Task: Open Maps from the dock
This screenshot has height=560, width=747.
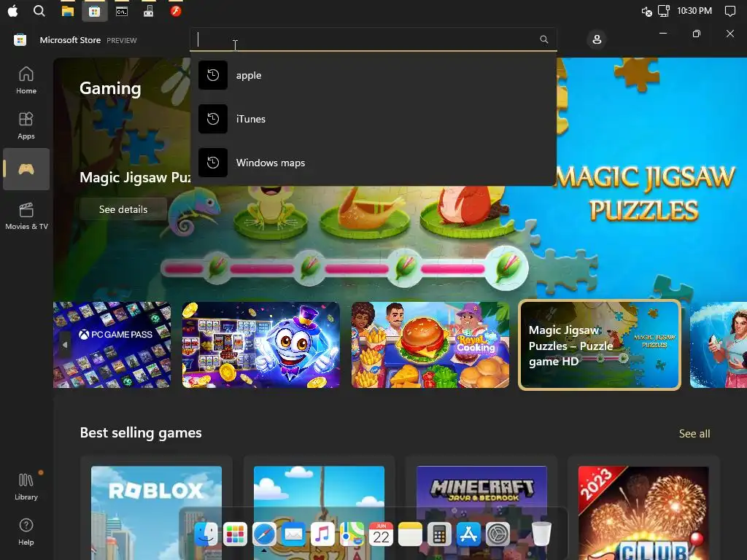Action: click(x=352, y=534)
